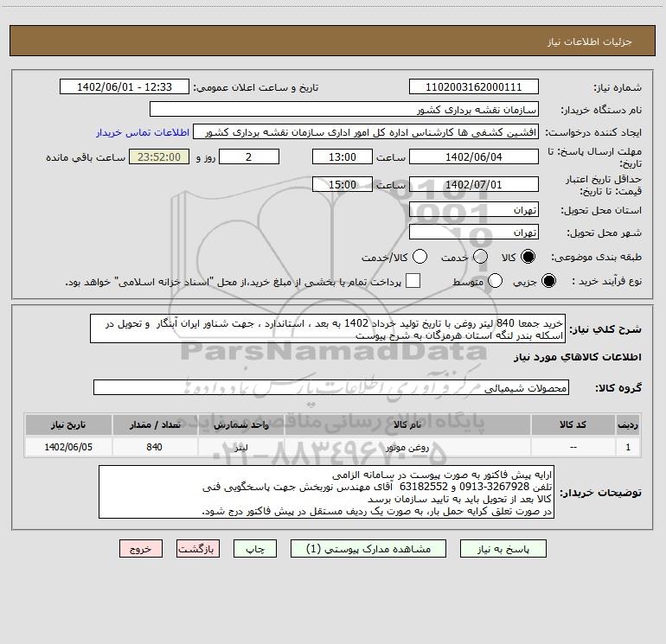Click the خروج exit button
Image resolution: width=666 pixels, height=644 pixels.
[x=141, y=549]
